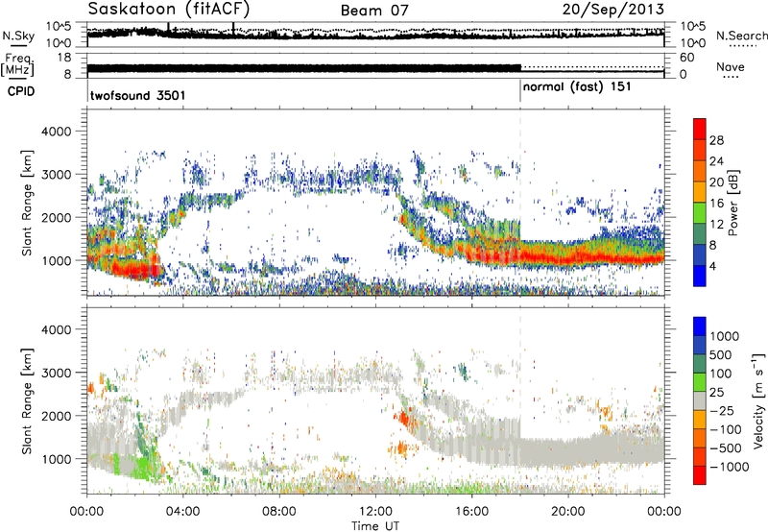Viewport: 768px width, 532px height.
Task: Click the 'twofsound 3501' CPID text
Action: [137, 95]
